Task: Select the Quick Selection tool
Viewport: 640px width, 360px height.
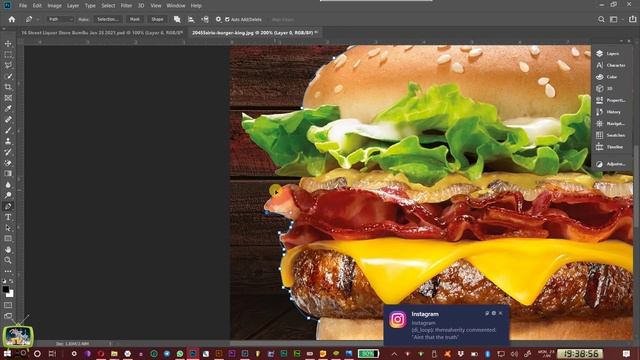Action: (8, 76)
